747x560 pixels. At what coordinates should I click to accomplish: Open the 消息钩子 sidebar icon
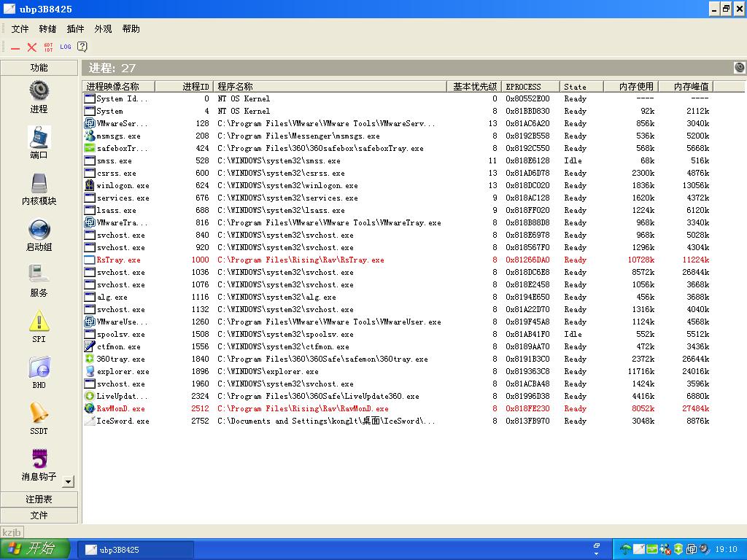pos(39,459)
